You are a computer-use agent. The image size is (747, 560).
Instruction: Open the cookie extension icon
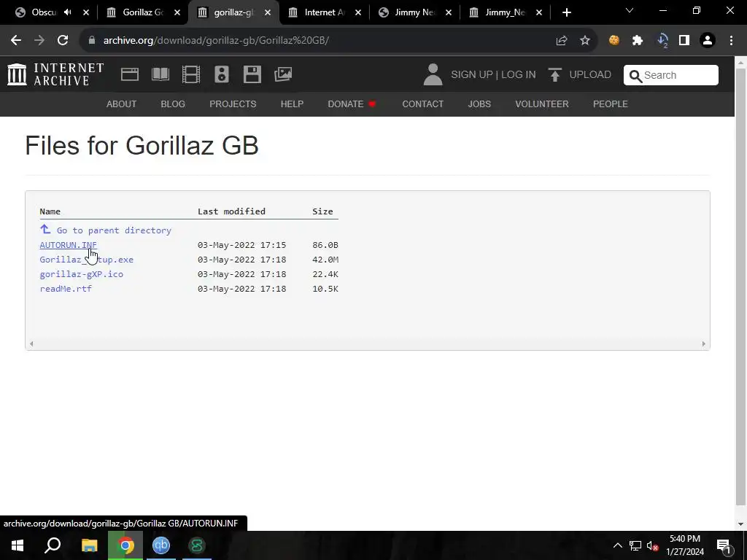click(x=614, y=41)
